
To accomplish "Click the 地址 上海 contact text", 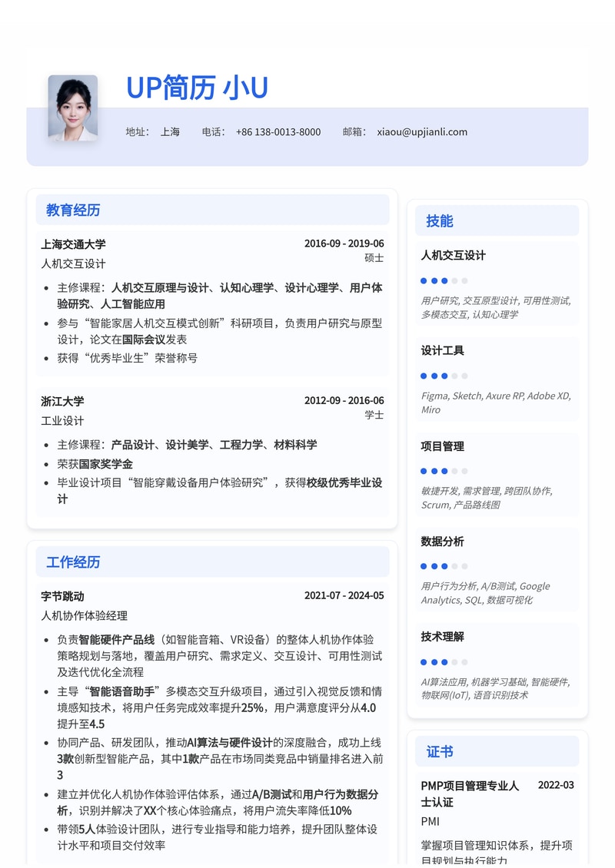I will 154,131.
